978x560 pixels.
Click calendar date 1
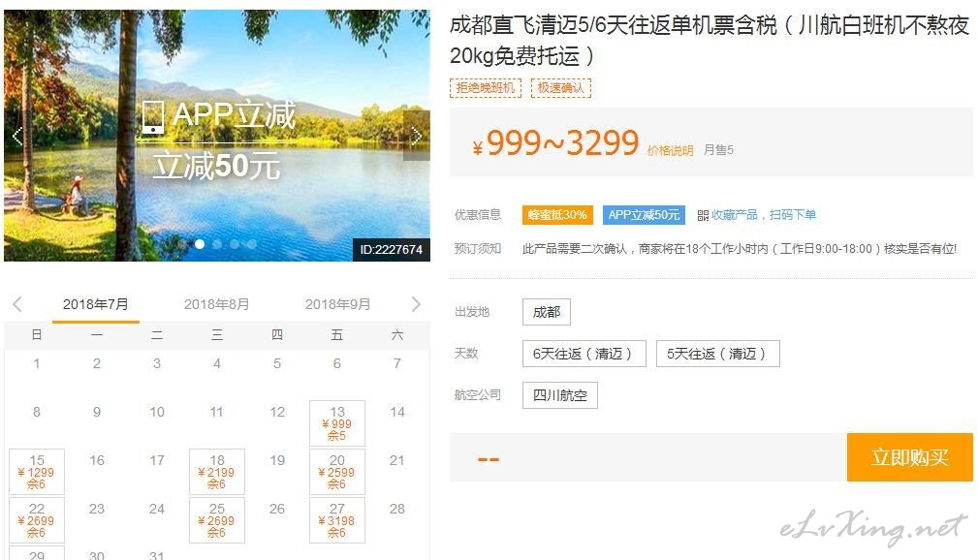click(x=37, y=363)
